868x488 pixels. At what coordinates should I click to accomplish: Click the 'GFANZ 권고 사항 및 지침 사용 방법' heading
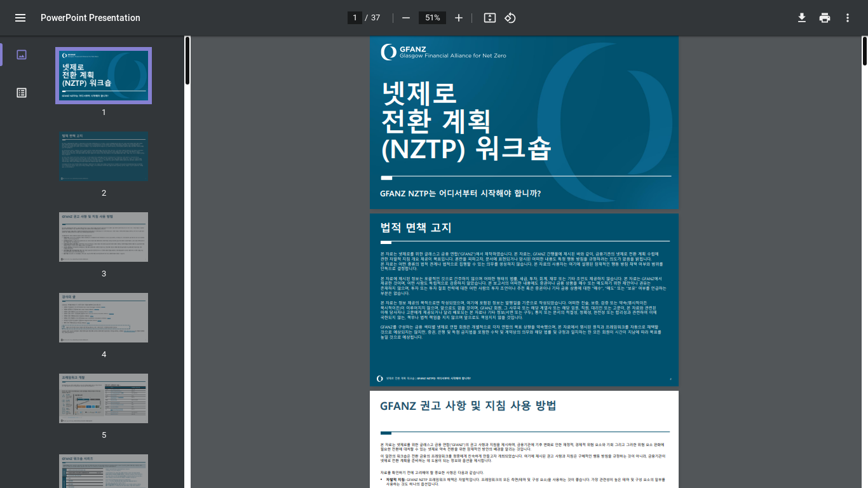click(x=468, y=406)
